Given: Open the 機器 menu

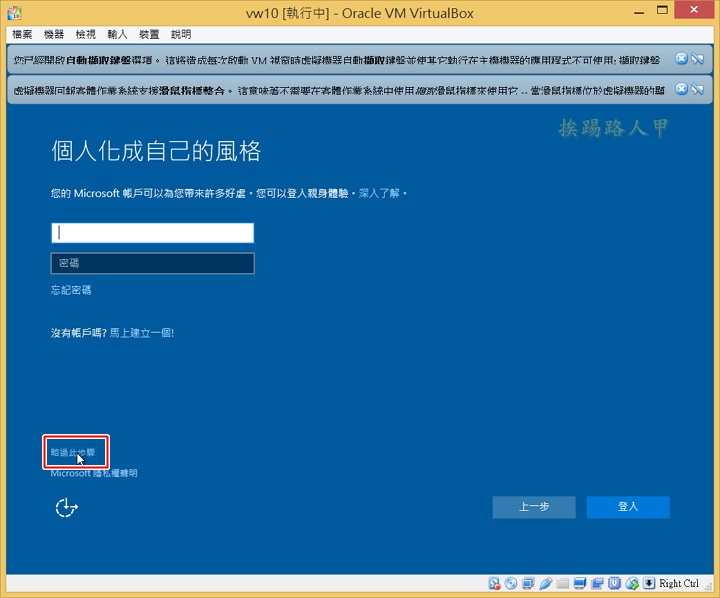Looking at the screenshot, I should click(x=54, y=34).
